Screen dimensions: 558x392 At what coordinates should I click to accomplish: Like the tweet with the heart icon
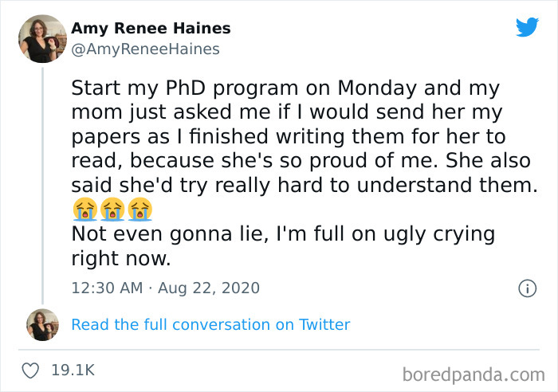click(x=31, y=370)
